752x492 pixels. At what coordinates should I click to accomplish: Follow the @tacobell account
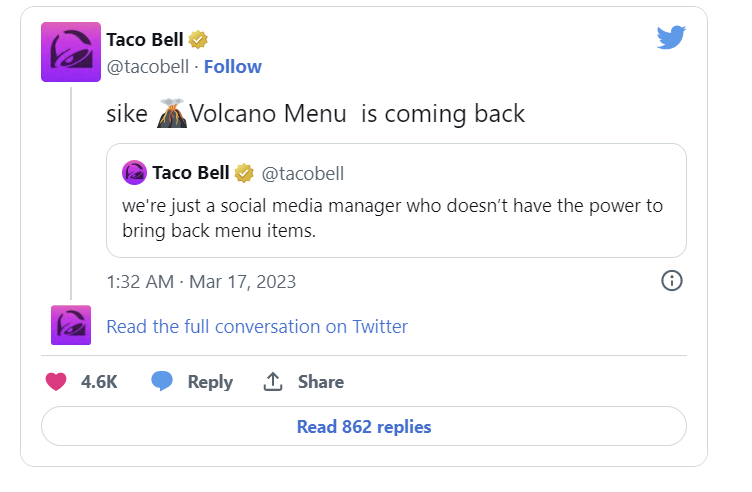coord(233,67)
